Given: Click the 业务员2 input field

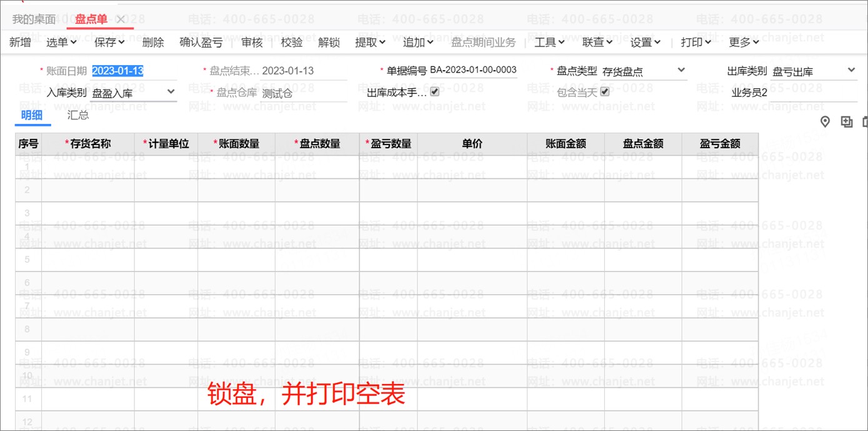Looking at the screenshot, I should (x=814, y=93).
